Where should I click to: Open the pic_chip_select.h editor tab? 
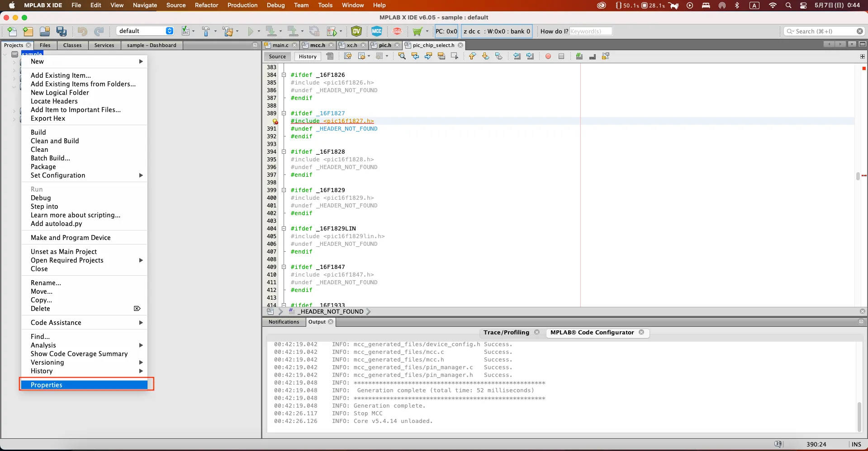click(x=433, y=45)
